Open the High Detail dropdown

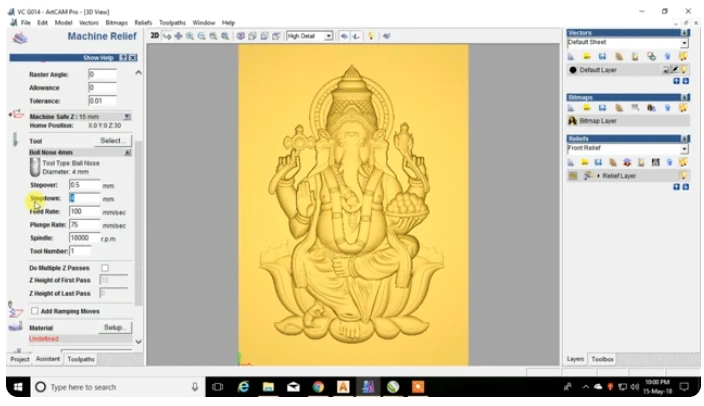tap(330, 36)
